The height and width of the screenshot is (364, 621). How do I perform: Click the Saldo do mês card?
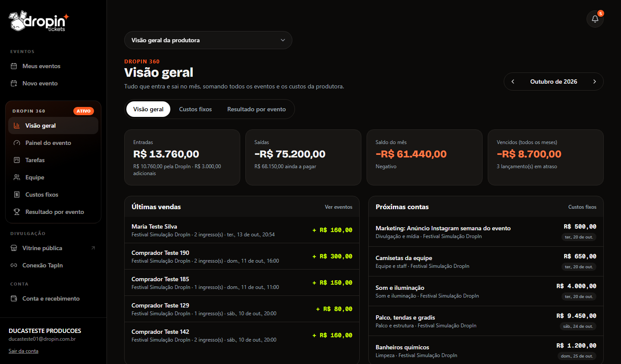pyautogui.click(x=424, y=157)
